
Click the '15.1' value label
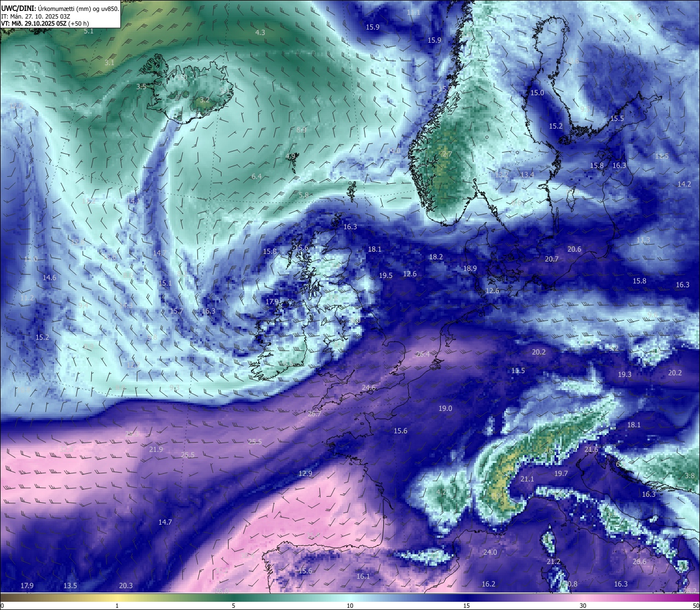[x=165, y=283]
